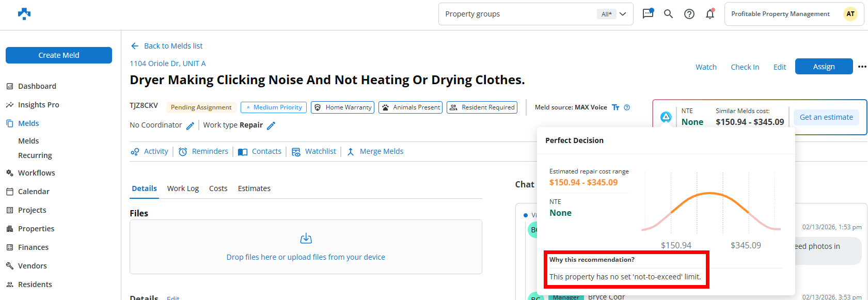Open the help question mark icon
The image size is (868, 300).
pyautogui.click(x=689, y=14)
